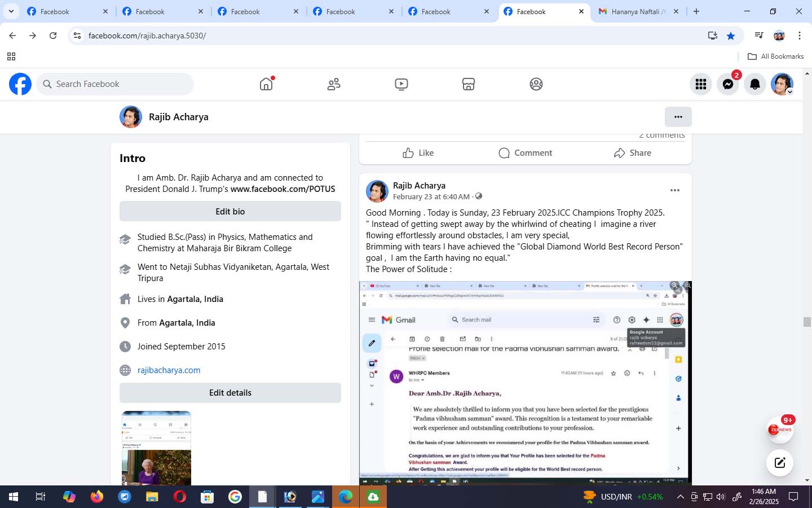
Task: Like the post above
Action: point(418,153)
